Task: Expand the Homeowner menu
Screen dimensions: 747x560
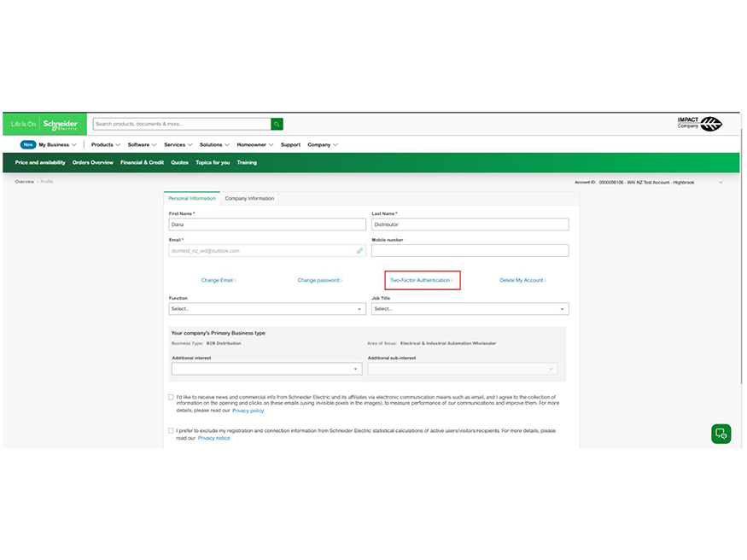Action: tap(255, 145)
